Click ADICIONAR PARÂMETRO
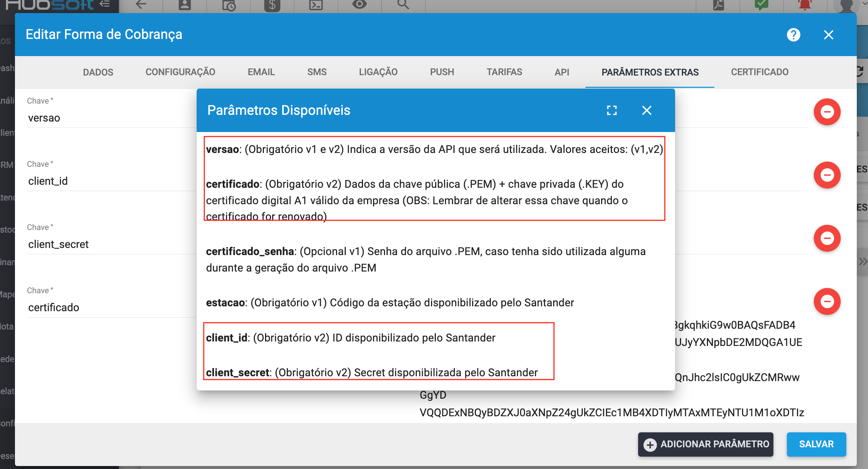 coord(705,444)
